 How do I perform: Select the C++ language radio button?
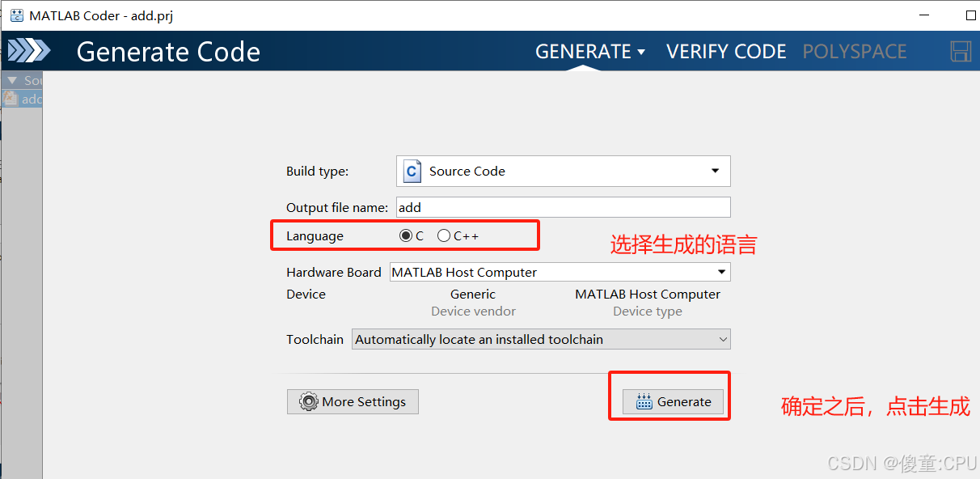coord(444,236)
